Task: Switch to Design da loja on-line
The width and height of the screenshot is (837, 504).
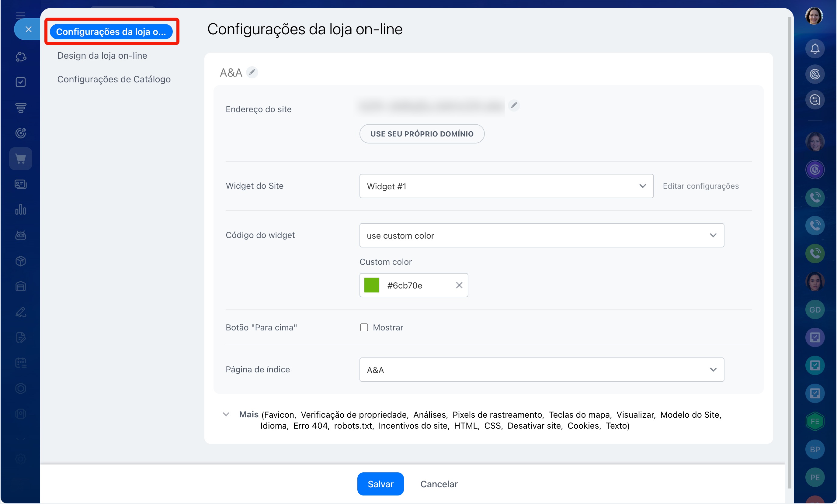Action: 102,55
